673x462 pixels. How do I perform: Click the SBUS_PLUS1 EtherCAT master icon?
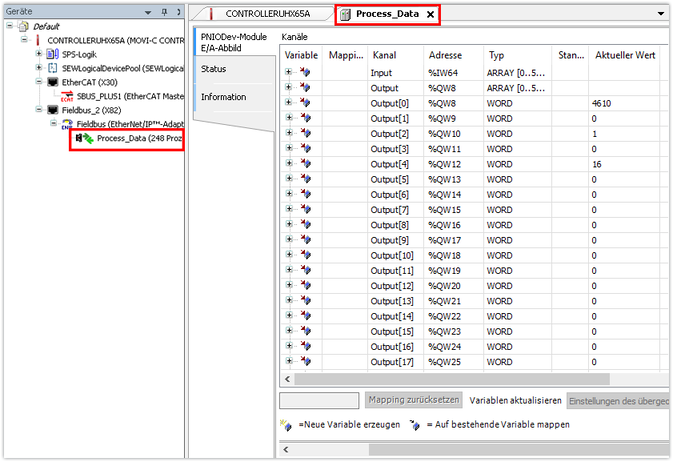click(x=68, y=96)
